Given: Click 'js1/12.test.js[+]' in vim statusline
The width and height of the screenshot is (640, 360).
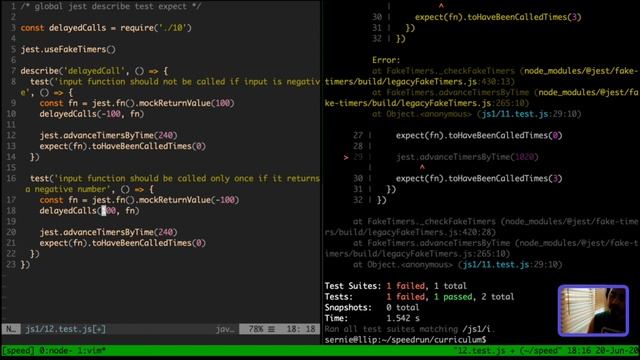Looking at the screenshot, I should pos(65,329).
